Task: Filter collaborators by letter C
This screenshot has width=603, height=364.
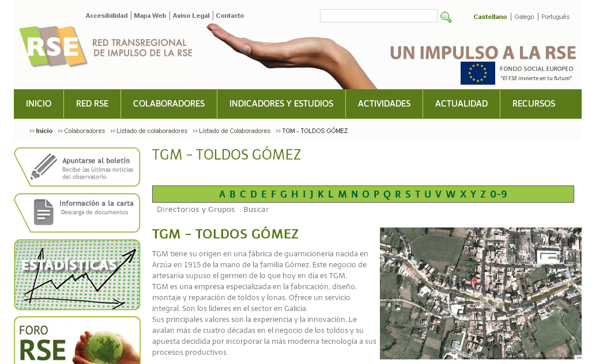Action: pyautogui.click(x=243, y=195)
